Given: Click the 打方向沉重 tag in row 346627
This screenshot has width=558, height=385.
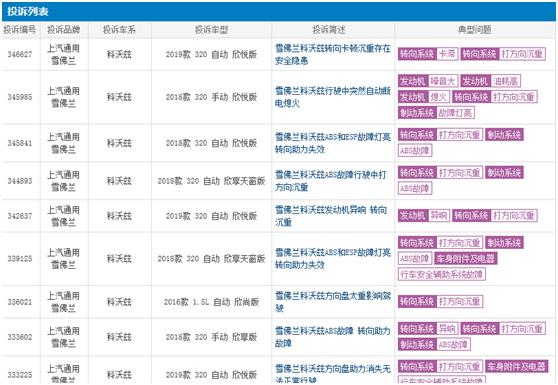Looking at the screenshot, I should (x=522, y=54).
